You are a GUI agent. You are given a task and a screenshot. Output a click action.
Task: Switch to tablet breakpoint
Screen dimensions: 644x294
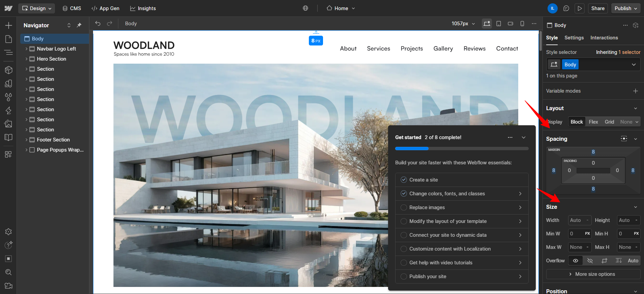tap(499, 24)
